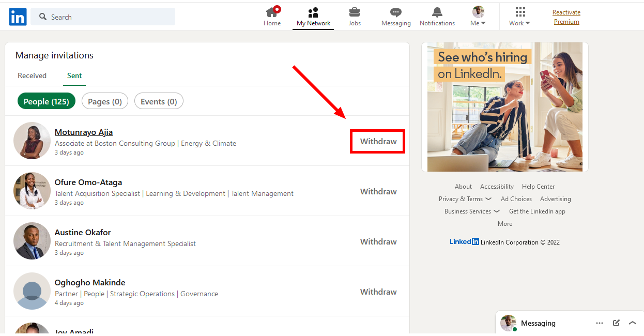Click the More footer link
This screenshot has width=644, height=336.
pos(505,224)
